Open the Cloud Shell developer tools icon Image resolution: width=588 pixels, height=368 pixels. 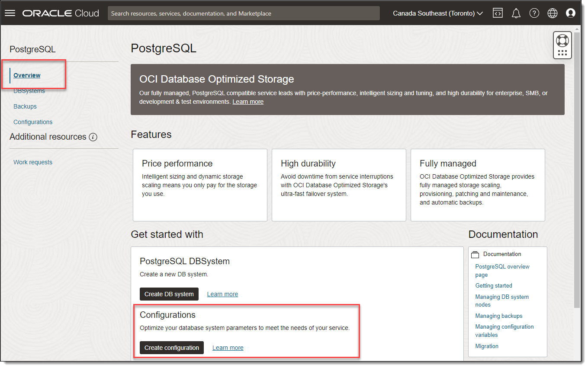coord(498,13)
